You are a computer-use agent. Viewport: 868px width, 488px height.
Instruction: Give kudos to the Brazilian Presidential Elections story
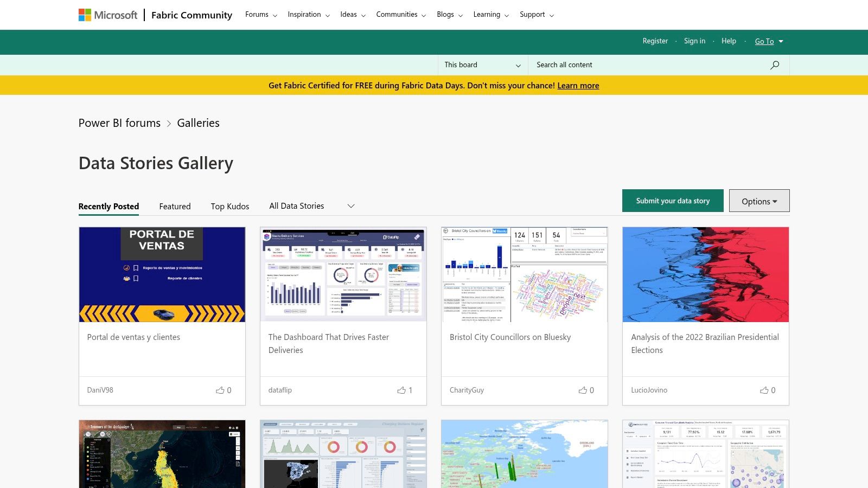764,390
